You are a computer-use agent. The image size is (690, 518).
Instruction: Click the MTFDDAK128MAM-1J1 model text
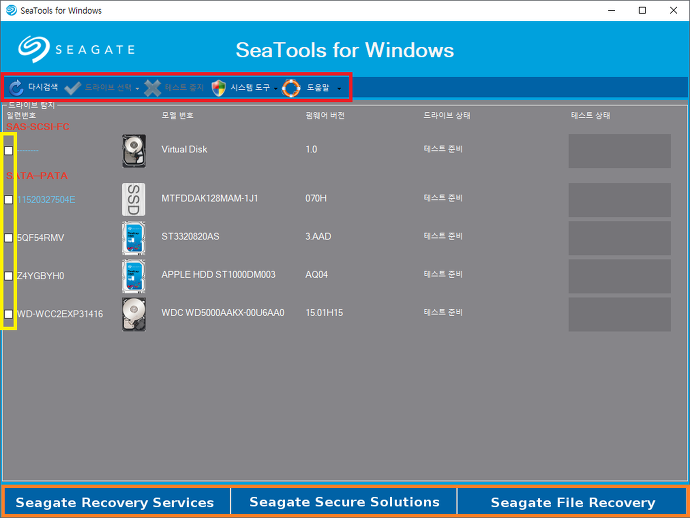(209, 198)
